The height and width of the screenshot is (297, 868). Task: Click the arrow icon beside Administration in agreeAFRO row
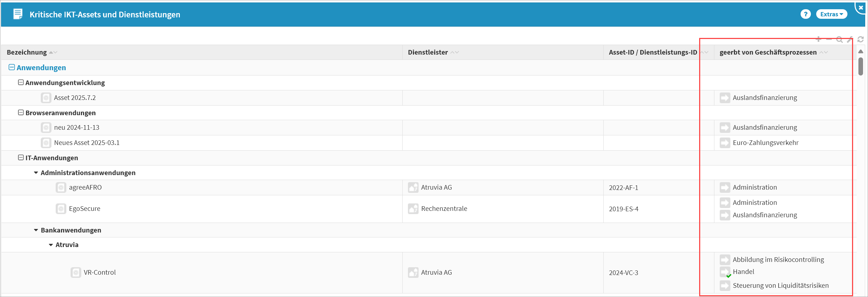tap(725, 187)
